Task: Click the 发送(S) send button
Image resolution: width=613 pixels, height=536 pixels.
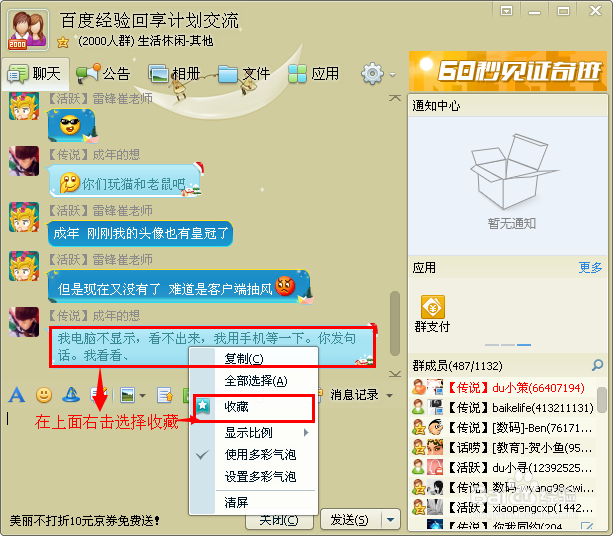Action: 350,520
